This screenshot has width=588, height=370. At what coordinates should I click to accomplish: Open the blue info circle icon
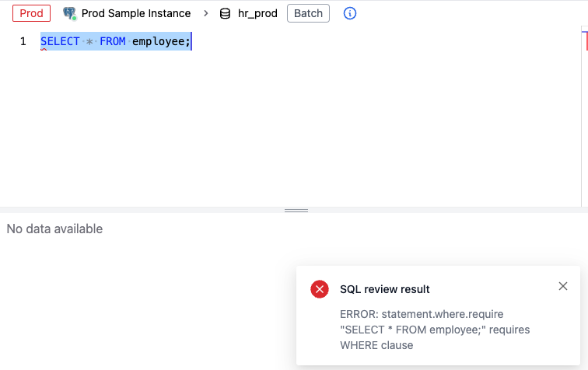350,13
